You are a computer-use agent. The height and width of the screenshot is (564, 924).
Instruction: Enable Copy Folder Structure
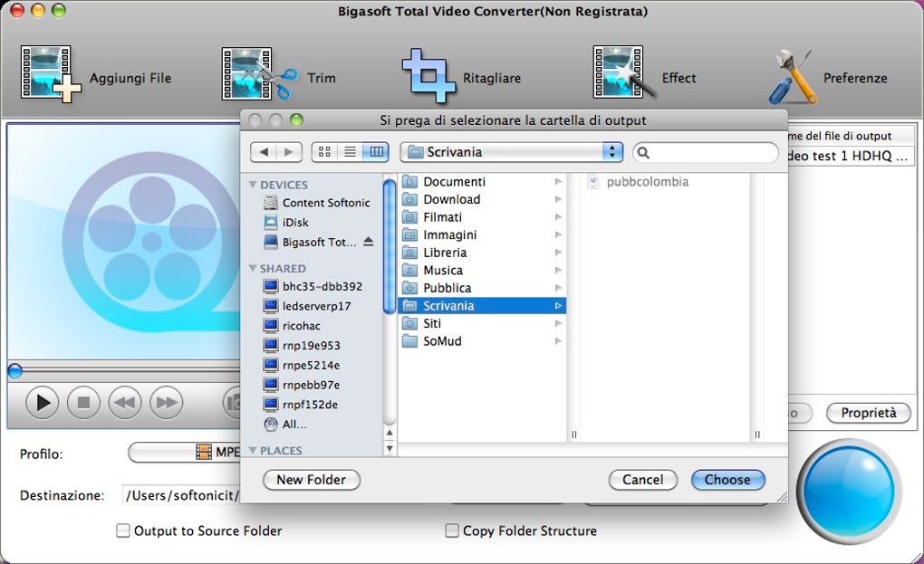coord(451,531)
